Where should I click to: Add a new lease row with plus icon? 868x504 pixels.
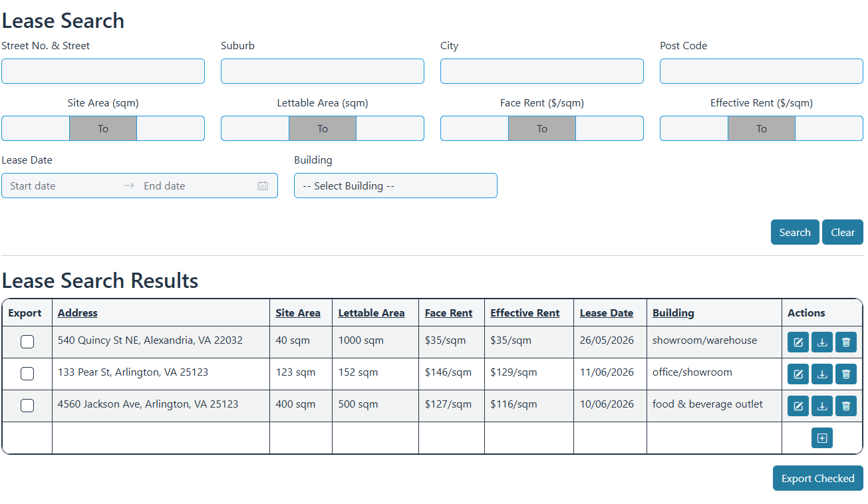(822, 438)
